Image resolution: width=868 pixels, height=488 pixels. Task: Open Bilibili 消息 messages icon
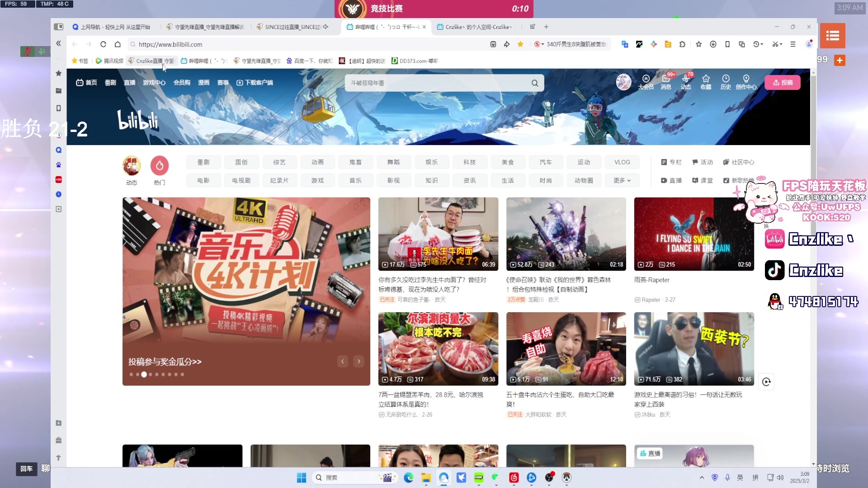tap(666, 82)
